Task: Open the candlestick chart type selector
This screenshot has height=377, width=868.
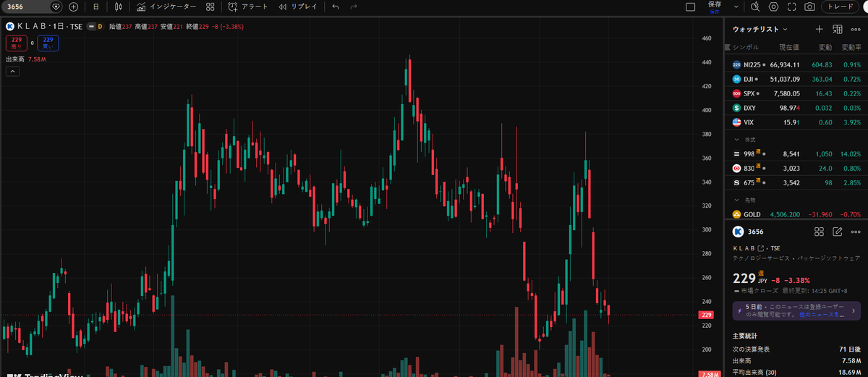Action: point(119,7)
